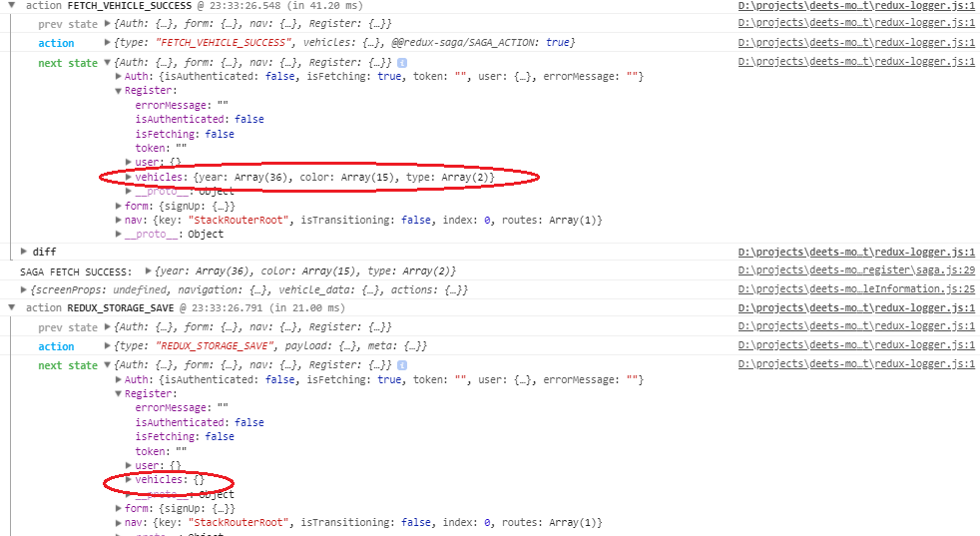Click info icon beside FETCH_VEHICLE_SUCCESS next state
The image size is (980, 536).
pyautogui.click(x=402, y=63)
